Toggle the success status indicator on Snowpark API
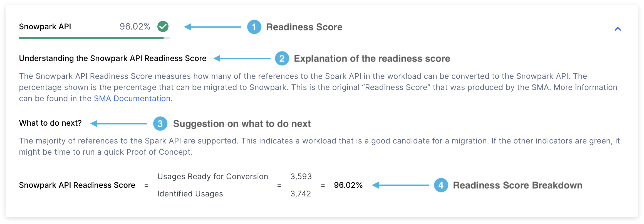644x224 pixels. pyautogui.click(x=163, y=27)
